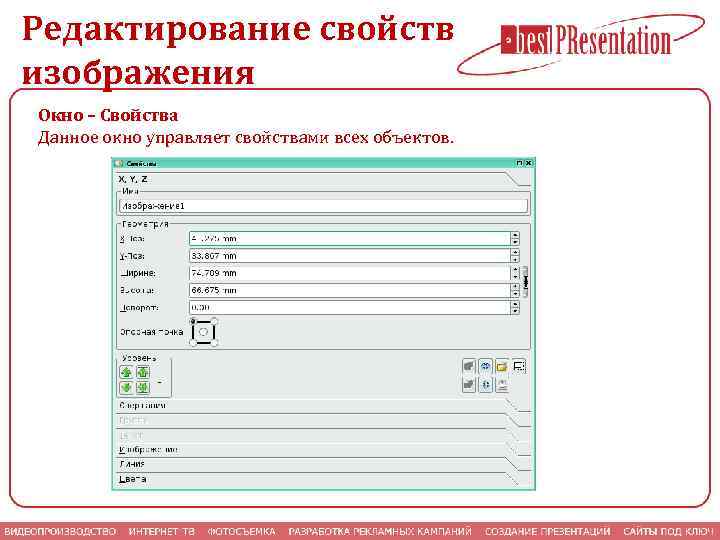
Task: Click the Ширина field 74.709 mm
Action: click(349, 273)
